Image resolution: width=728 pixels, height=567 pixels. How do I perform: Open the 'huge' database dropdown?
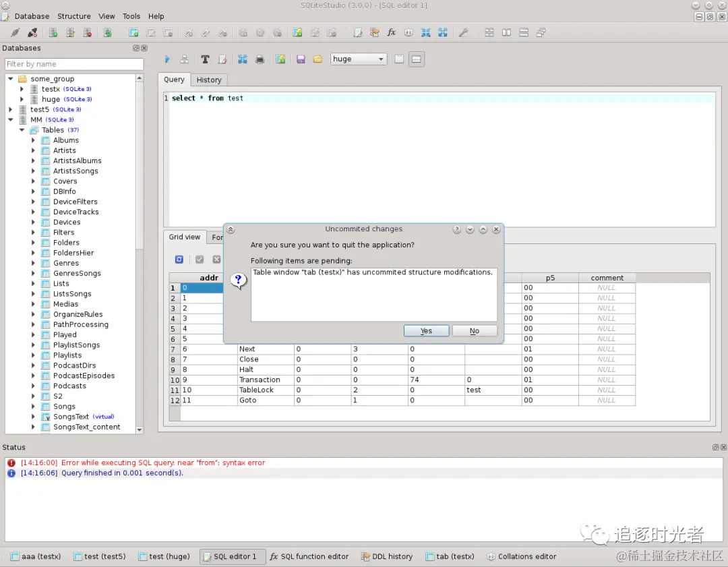point(359,59)
